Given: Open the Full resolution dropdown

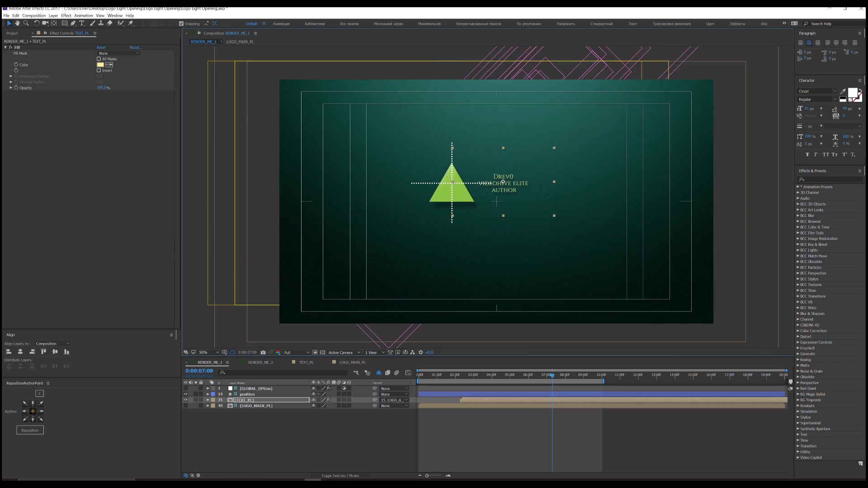Looking at the screenshot, I should [297, 352].
